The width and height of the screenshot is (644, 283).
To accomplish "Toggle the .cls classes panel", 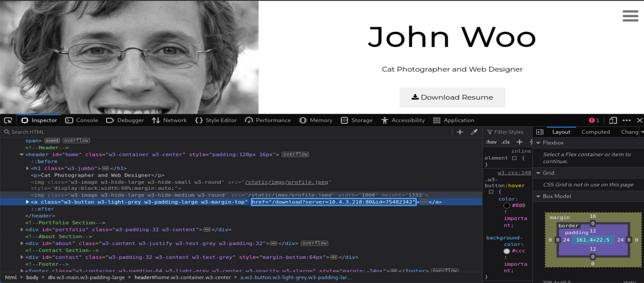I will pos(505,142).
